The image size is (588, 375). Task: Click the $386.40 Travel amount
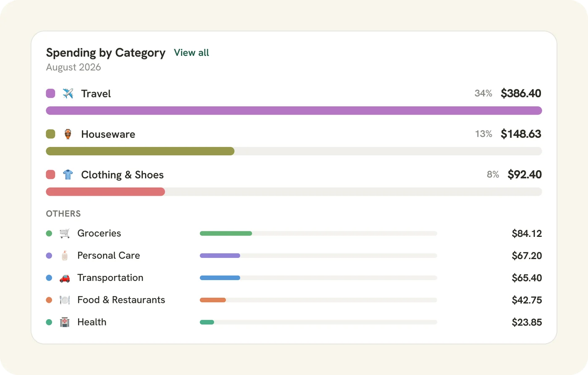coord(521,93)
